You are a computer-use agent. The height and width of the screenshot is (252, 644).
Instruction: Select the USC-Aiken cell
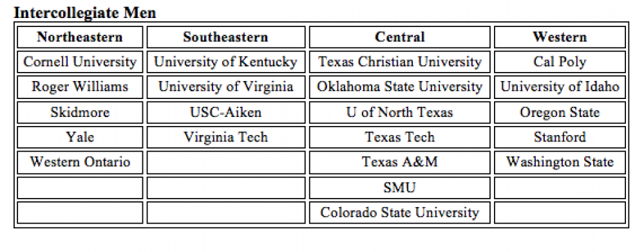click(226, 113)
